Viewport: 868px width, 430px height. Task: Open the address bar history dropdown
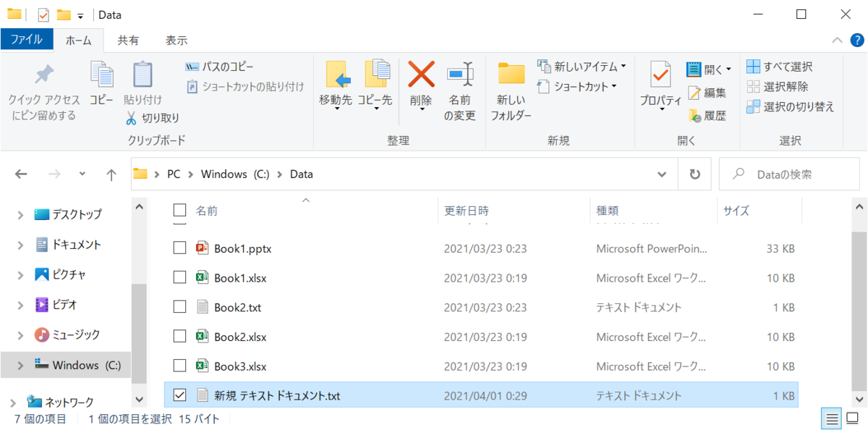coord(662,174)
